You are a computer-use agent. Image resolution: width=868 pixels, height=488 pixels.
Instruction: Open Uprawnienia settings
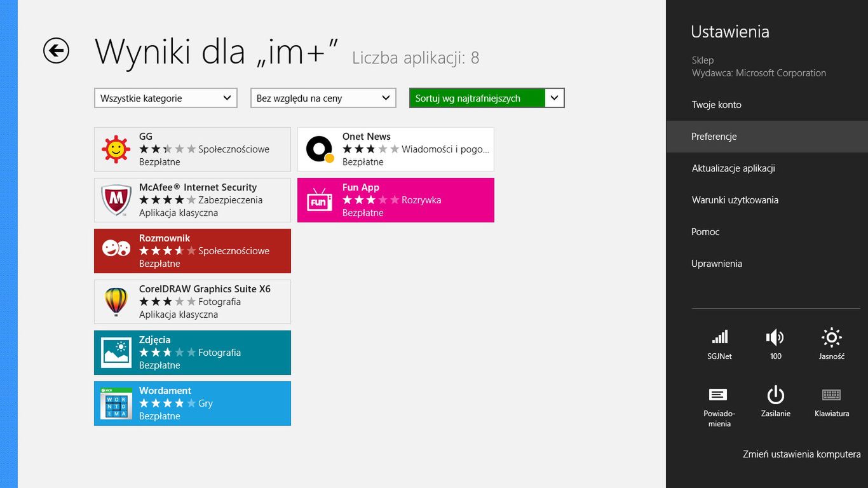pyautogui.click(x=716, y=264)
